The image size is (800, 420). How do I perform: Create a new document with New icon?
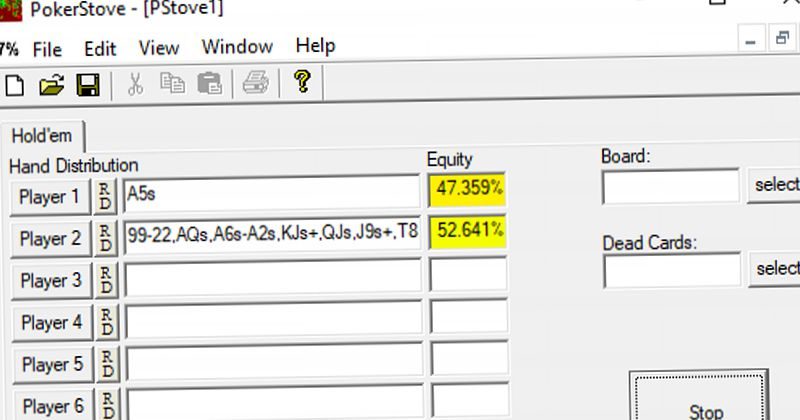tap(14, 85)
